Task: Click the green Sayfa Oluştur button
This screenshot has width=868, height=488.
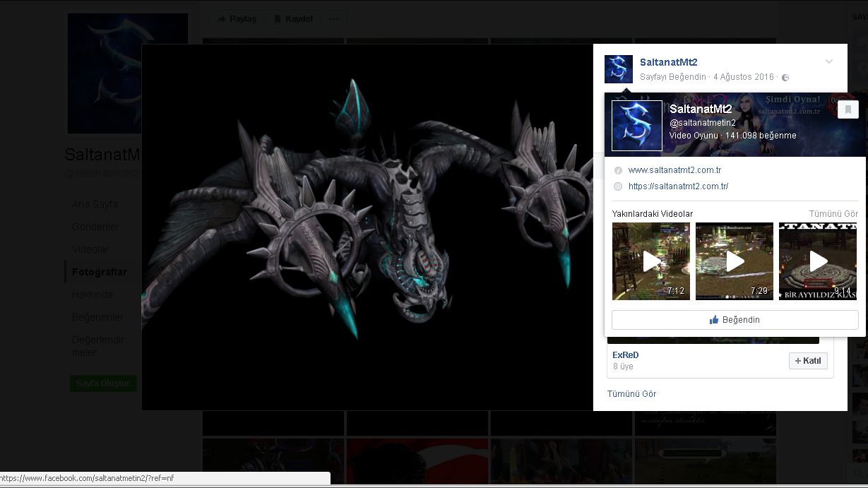Action: coord(103,383)
